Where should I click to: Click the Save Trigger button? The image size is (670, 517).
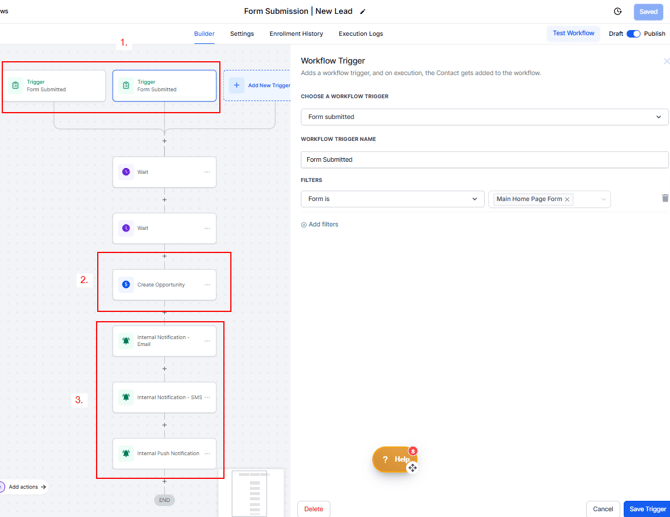coord(647,509)
